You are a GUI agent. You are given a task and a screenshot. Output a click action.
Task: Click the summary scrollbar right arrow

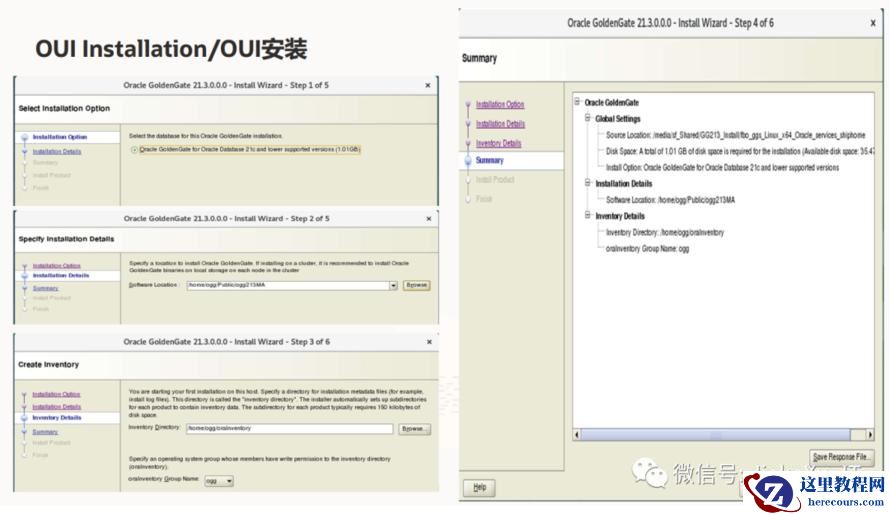click(870, 435)
